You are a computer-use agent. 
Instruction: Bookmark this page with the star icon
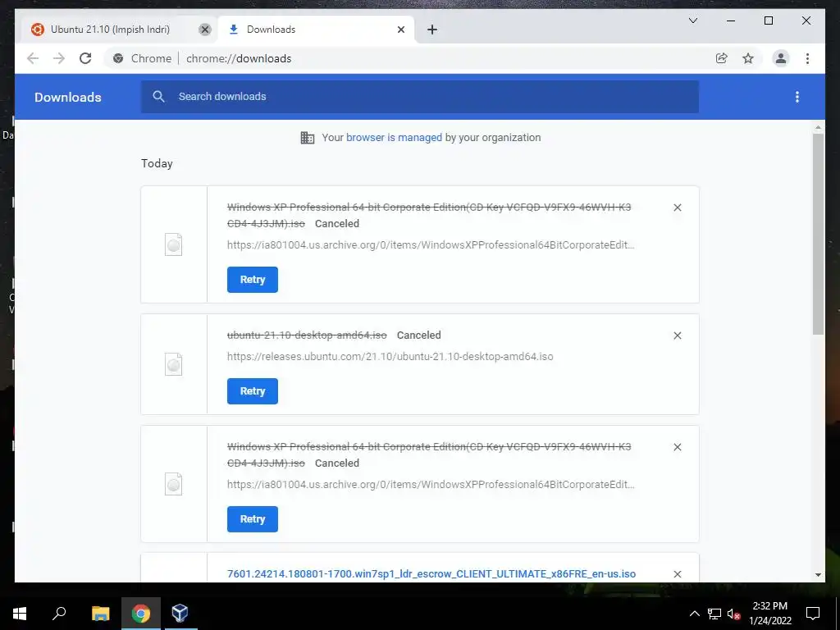click(748, 58)
